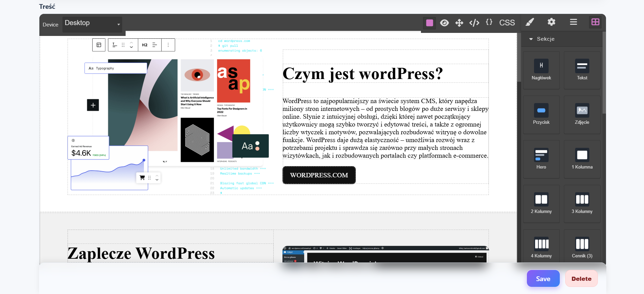The height and width of the screenshot is (294, 644).
Task: Click the fullscreen move arrows icon
Action: point(459,23)
